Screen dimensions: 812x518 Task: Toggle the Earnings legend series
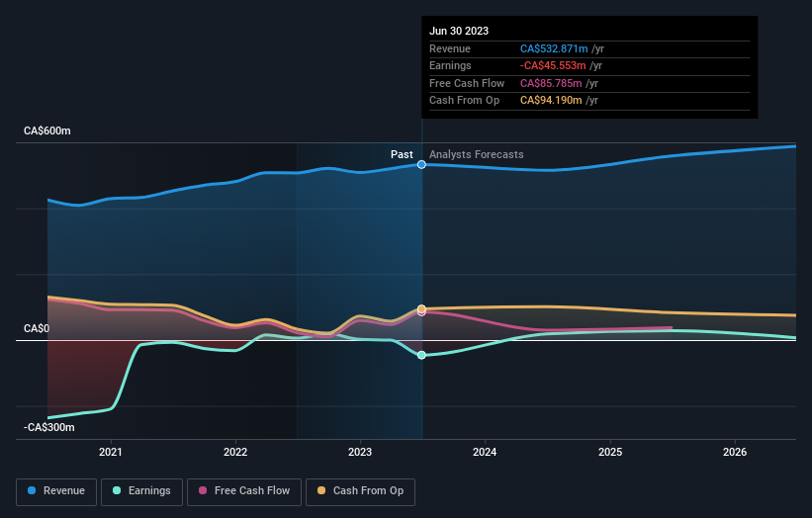point(141,491)
